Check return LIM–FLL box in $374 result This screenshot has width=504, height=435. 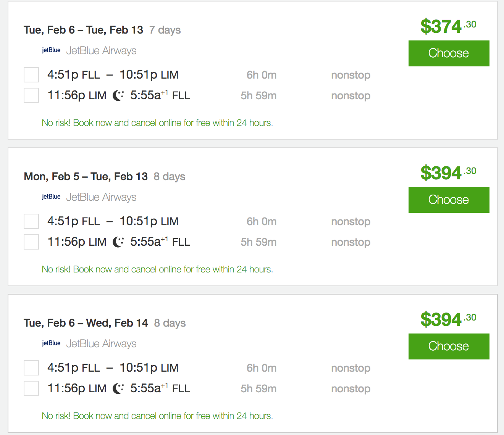point(31,95)
